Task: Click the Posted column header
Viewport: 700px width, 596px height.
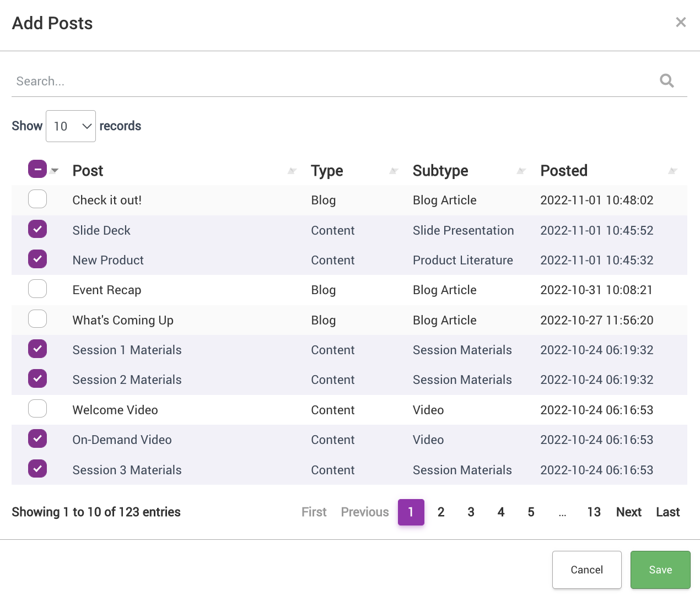Action: point(564,171)
